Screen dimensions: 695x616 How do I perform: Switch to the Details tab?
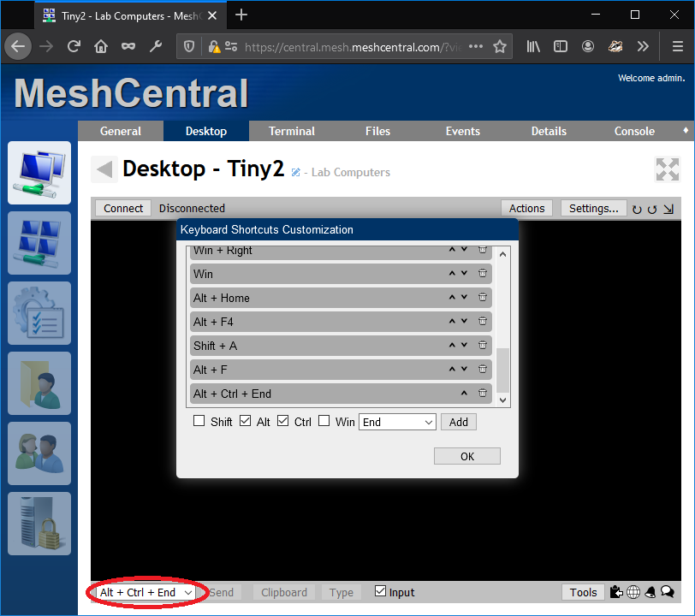click(x=549, y=131)
